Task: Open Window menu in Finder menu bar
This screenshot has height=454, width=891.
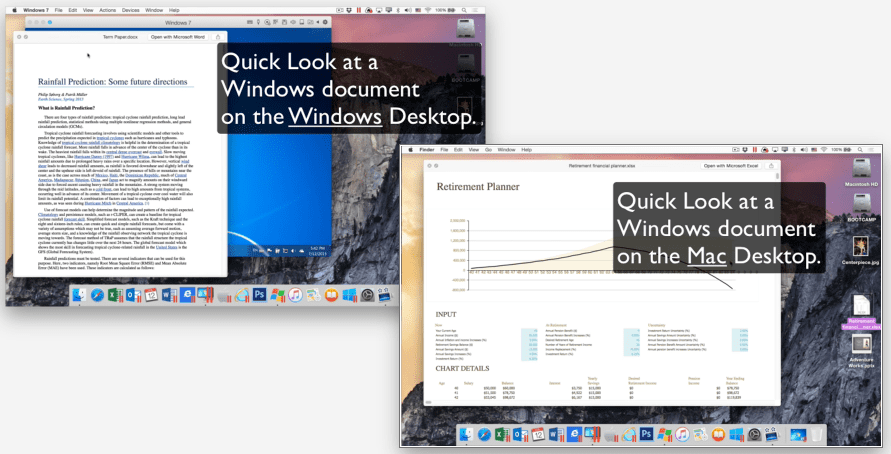Action: (506, 150)
